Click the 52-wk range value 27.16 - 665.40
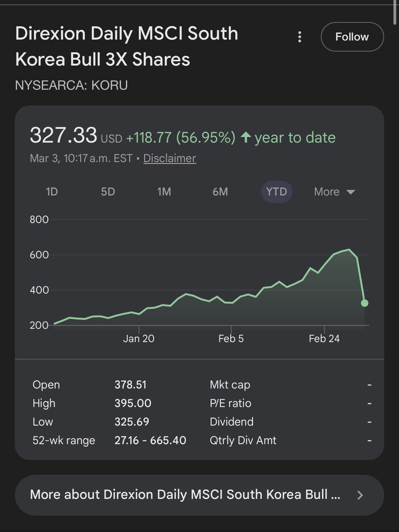 (150, 440)
